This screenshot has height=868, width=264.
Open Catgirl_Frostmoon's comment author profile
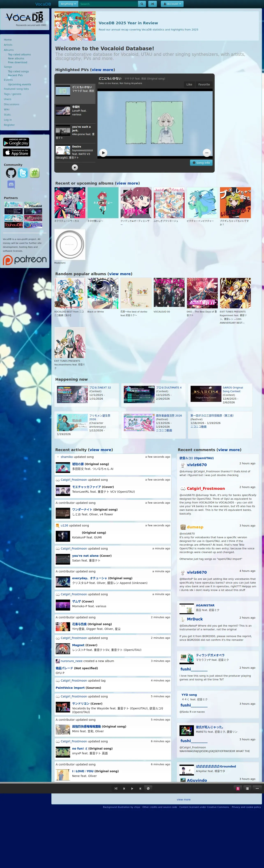point(206,489)
